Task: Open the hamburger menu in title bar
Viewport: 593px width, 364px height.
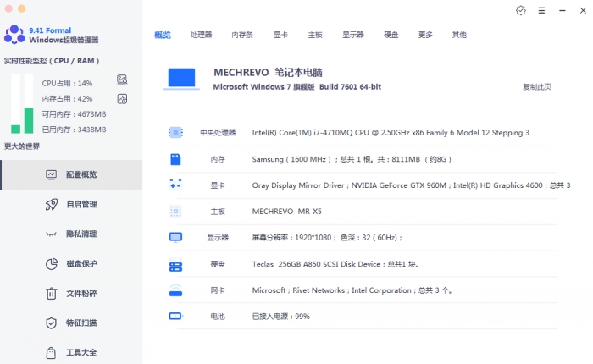Action: coord(541,10)
